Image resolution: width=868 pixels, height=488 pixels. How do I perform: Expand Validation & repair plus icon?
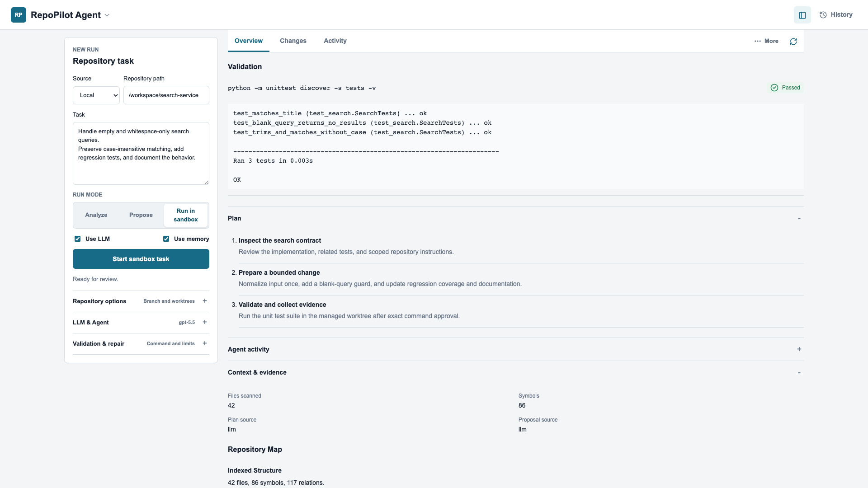coord(205,343)
